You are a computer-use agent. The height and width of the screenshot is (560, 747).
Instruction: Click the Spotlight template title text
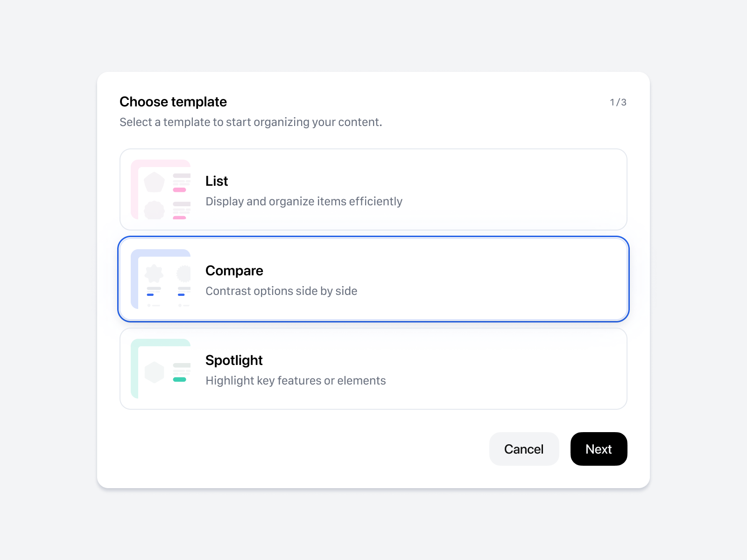(x=233, y=360)
